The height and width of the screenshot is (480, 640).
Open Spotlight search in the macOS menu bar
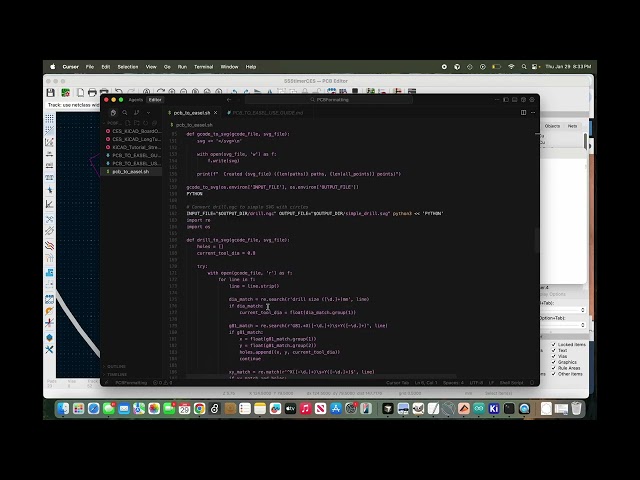coord(524,67)
